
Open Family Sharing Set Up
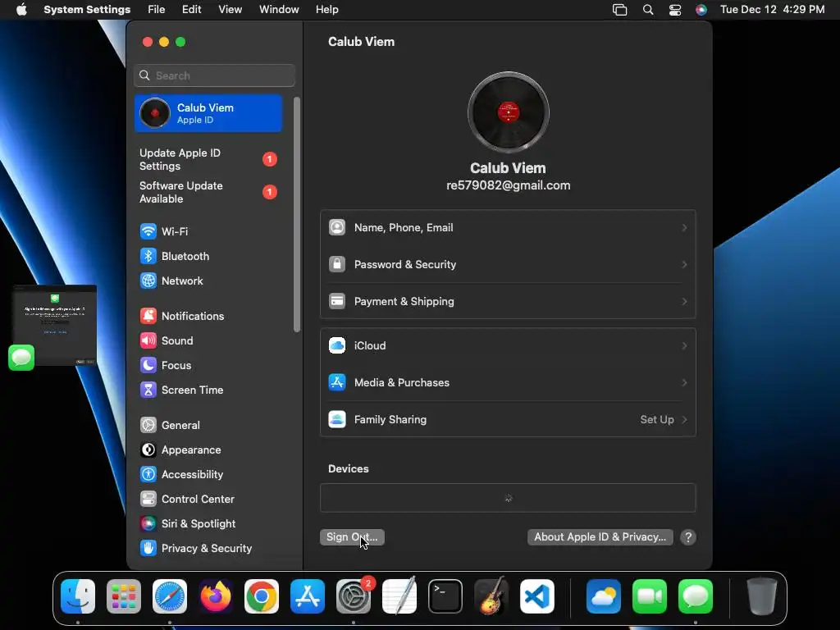tap(508, 419)
